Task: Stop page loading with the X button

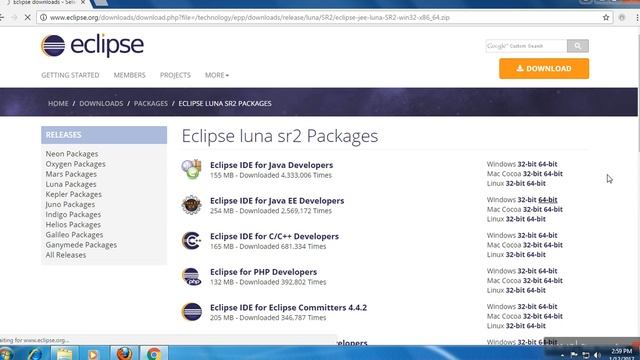Action: pos(27,18)
